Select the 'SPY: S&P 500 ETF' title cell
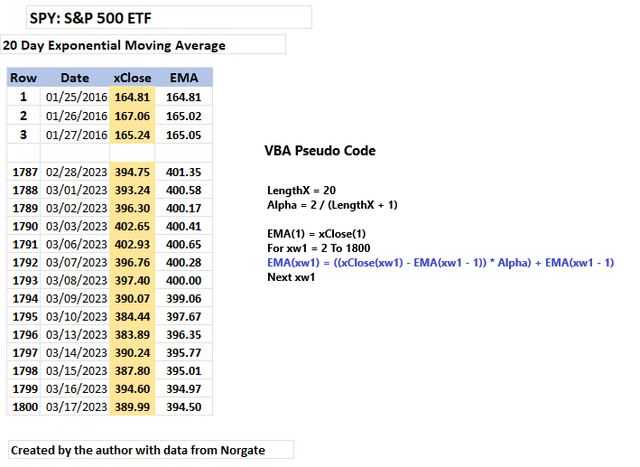The image size is (640, 467). pos(169,18)
